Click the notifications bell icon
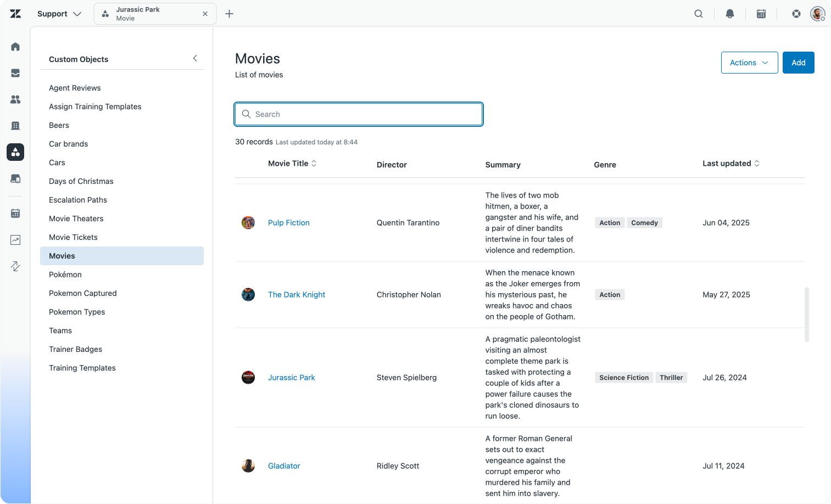831x504 pixels. click(x=729, y=14)
